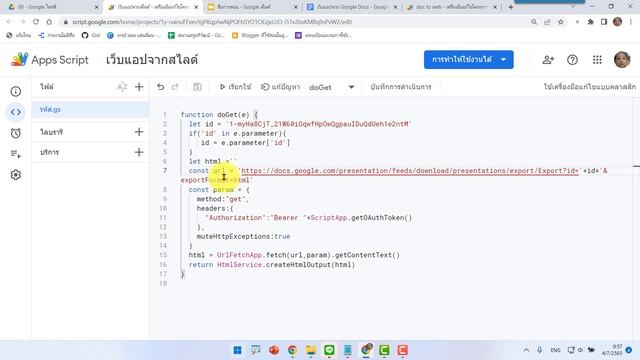Viewport: 640px width, 360px height.
Task: Switch to the 'doc to web' browser tab
Action: click(x=451, y=7)
